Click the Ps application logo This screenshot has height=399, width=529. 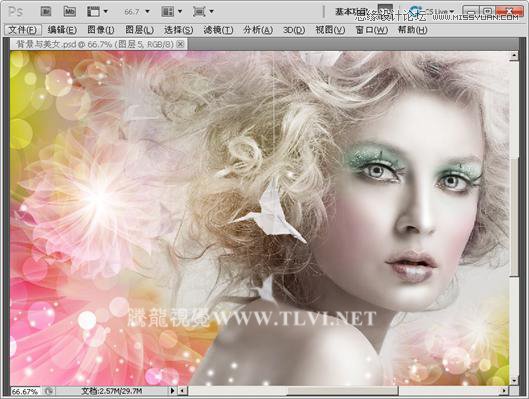16,12
